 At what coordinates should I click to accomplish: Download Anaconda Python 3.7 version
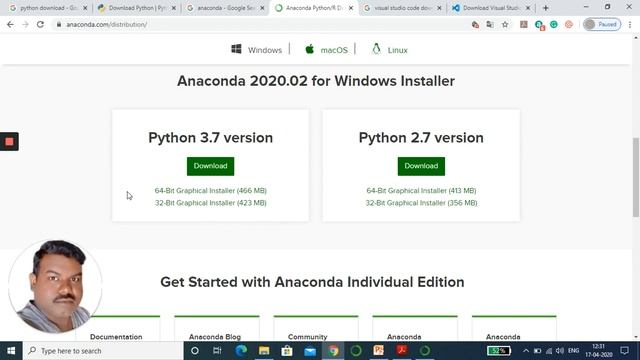point(210,166)
